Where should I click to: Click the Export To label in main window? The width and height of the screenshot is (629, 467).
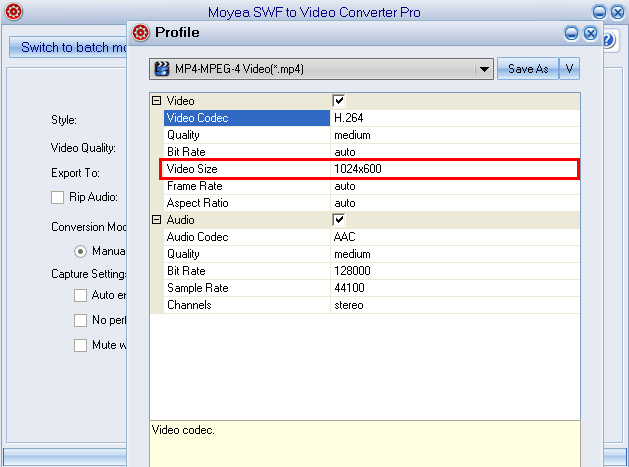pyautogui.click(x=75, y=173)
